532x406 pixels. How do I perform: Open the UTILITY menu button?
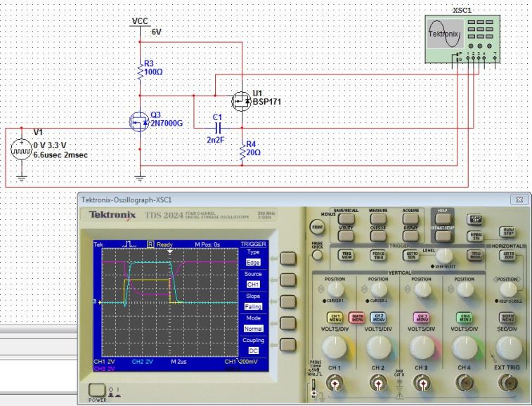[346, 236]
